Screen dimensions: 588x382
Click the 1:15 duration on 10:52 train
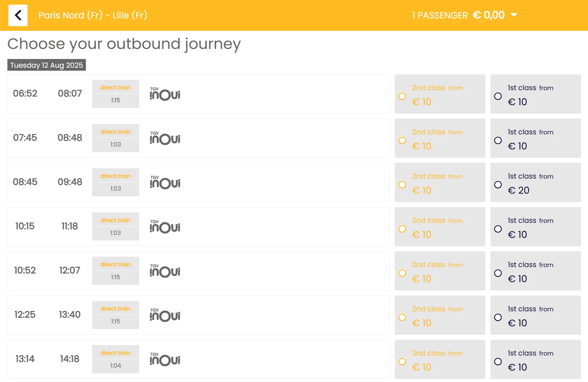pyautogui.click(x=115, y=277)
